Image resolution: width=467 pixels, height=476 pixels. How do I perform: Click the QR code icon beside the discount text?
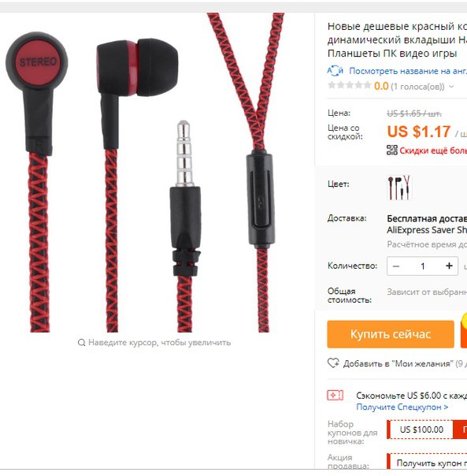coord(391,150)
